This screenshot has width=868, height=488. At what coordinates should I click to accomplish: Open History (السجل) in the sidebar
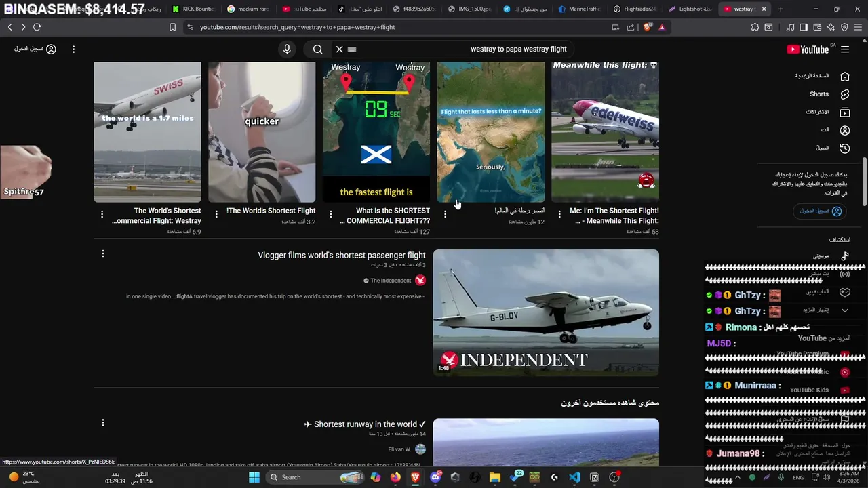tap(832, 148)
